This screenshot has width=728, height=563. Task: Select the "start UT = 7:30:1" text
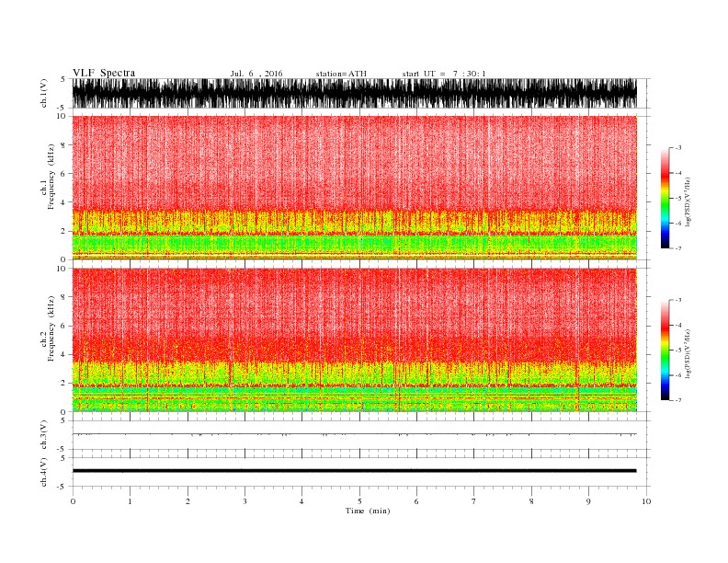(444, 74)
